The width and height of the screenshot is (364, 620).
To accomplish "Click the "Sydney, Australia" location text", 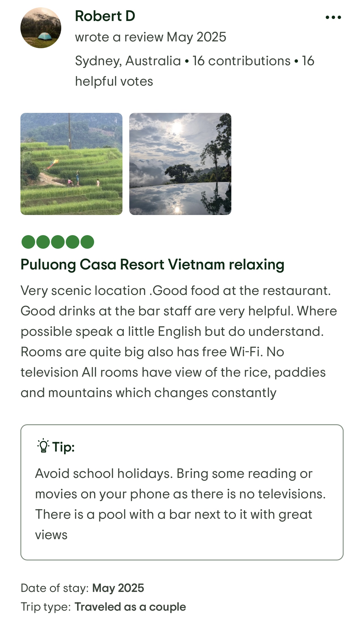I will 128,61.
